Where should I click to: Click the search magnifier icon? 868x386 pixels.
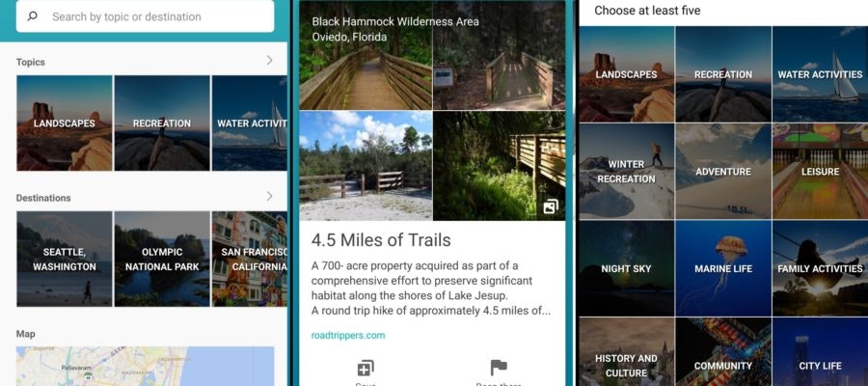(32, 16)
